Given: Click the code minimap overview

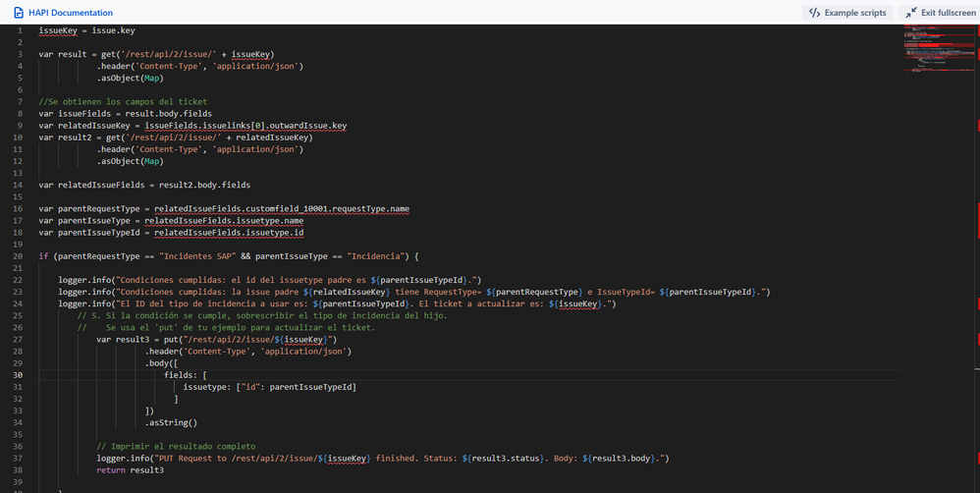Looking at the screenshot, I should tap(938, 50).
